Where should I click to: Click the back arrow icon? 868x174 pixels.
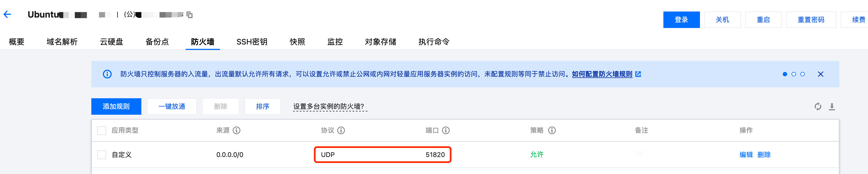click(7, 14)
